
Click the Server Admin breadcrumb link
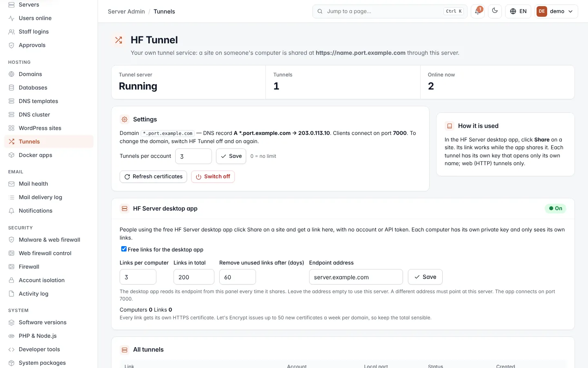[x=126, y=11]
